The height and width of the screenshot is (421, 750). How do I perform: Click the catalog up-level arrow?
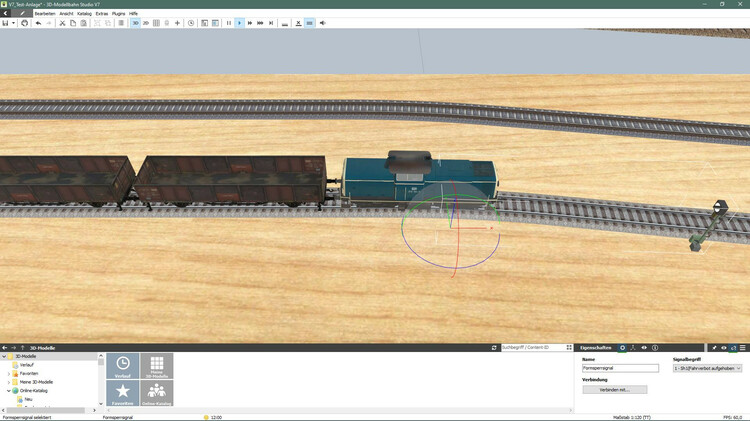tap(22, 348)
